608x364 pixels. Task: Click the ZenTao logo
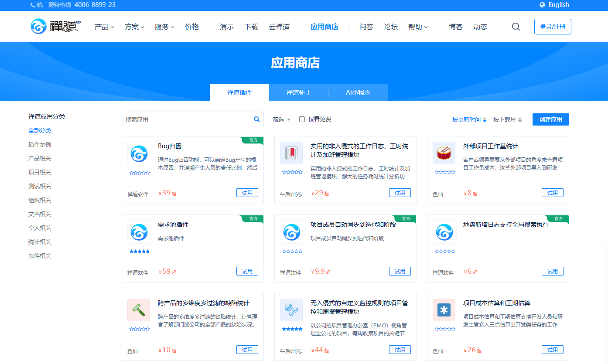pyautogui.click(x=56, y=27)
